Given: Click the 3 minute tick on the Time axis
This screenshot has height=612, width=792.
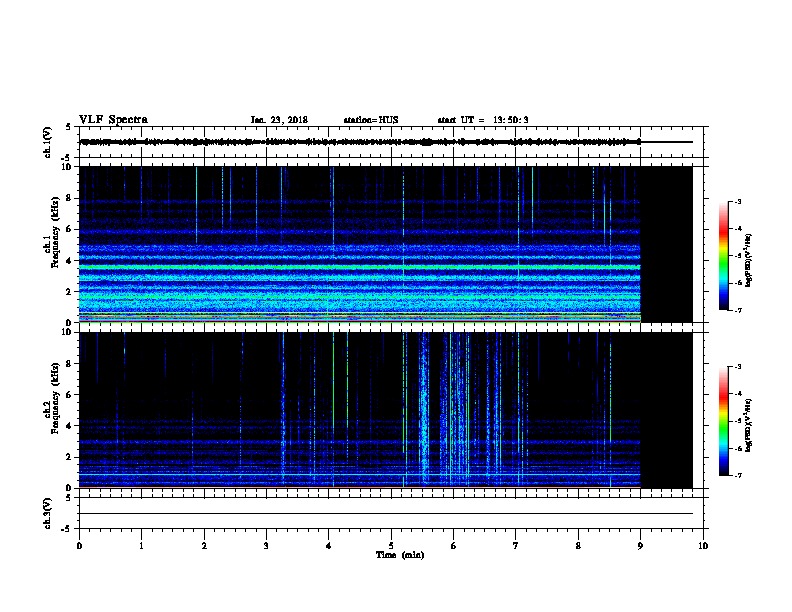Looking at the screenshot, I should click(266, 546).
